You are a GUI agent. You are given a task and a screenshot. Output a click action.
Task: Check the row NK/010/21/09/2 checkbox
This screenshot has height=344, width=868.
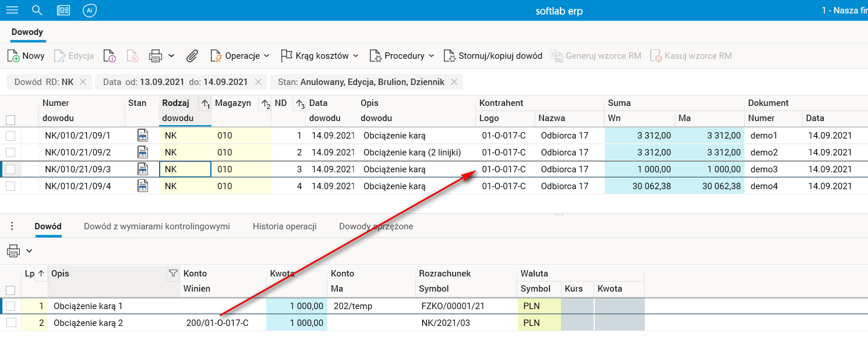(x=10, y=153)
